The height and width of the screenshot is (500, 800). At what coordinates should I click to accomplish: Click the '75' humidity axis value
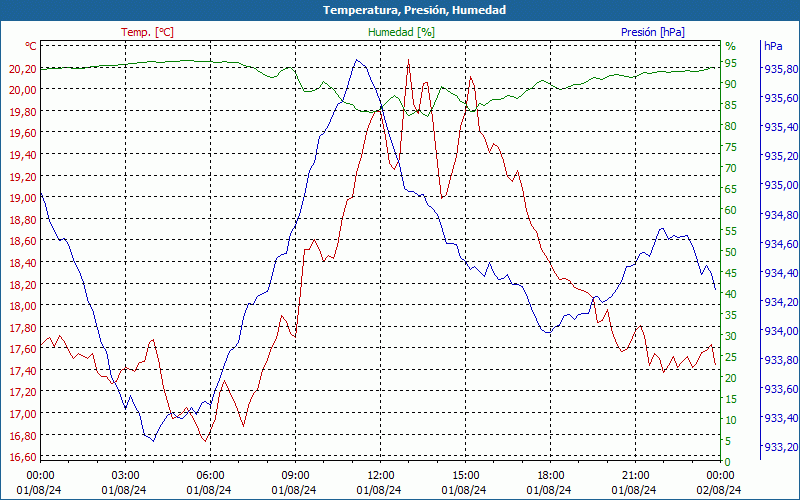coord(731,147)
